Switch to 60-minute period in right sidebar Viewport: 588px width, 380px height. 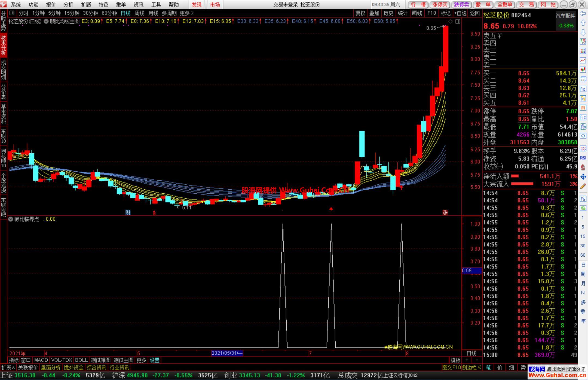pyautogui.click(x=583, y=255)
